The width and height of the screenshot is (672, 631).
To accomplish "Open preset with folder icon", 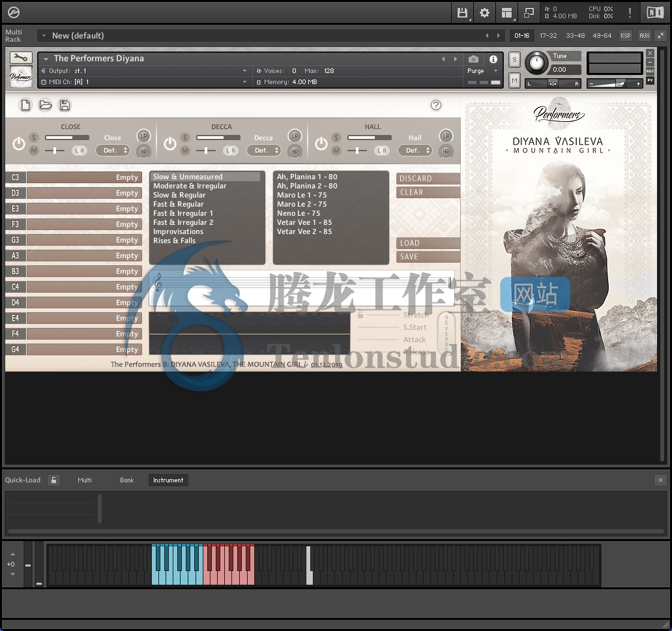I will point(45,105).
